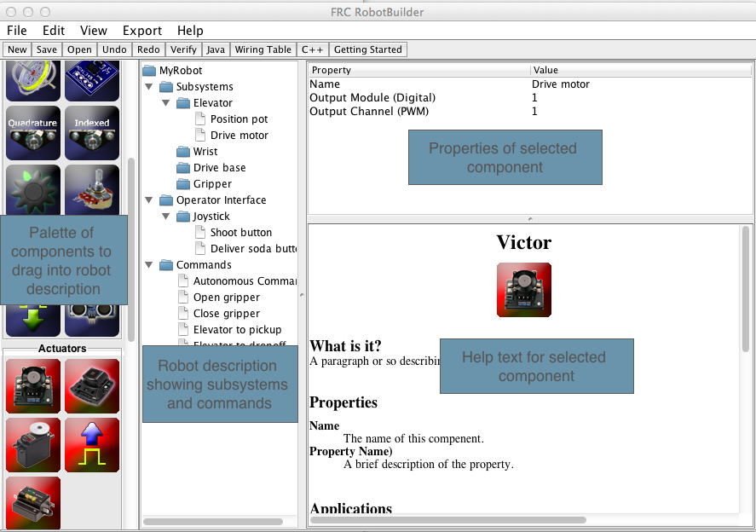The height and width of the screenshot is (532, 756).
Task: Select the Open gripper command in the tree
Action: (226, 297)
